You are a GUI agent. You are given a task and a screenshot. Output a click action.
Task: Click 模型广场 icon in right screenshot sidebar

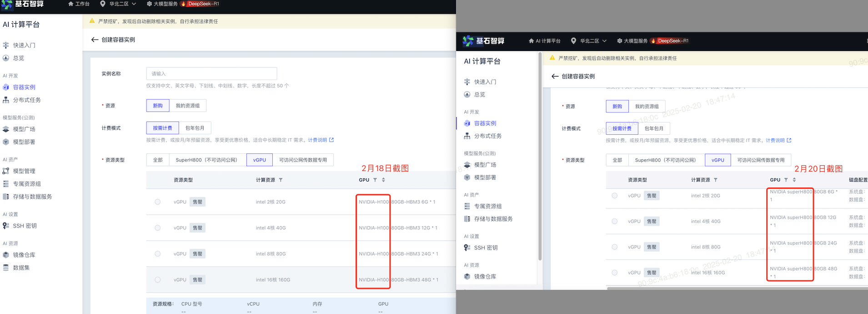tap(467, 165)
